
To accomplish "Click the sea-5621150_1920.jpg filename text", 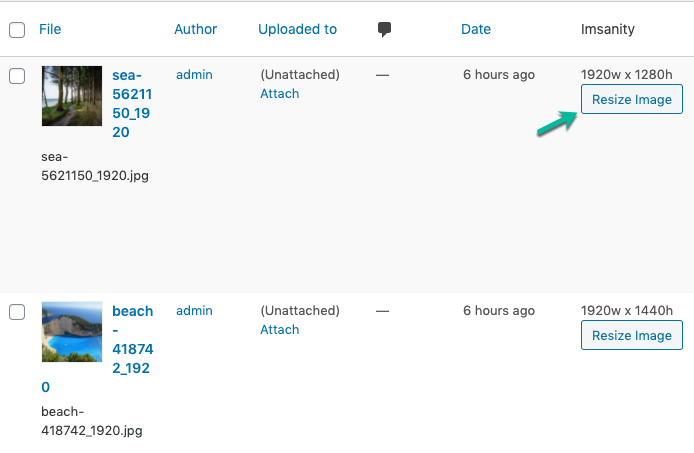I will pos(95,166).
